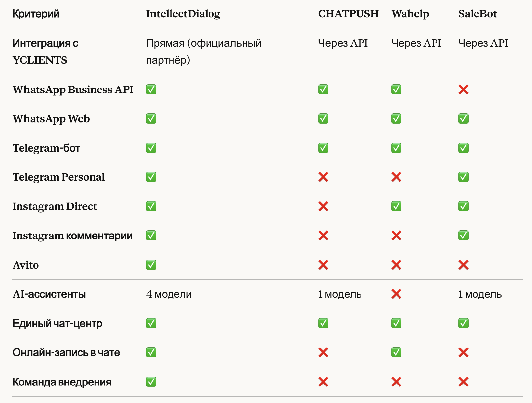
Task: Click the CHATPUSH column header
Action: [x=348, y=14]
